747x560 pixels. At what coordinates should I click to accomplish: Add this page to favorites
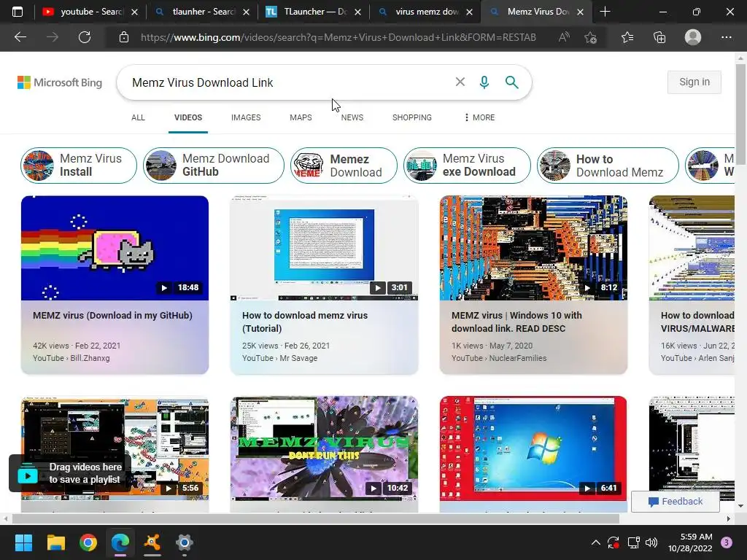tap(590, 37)
